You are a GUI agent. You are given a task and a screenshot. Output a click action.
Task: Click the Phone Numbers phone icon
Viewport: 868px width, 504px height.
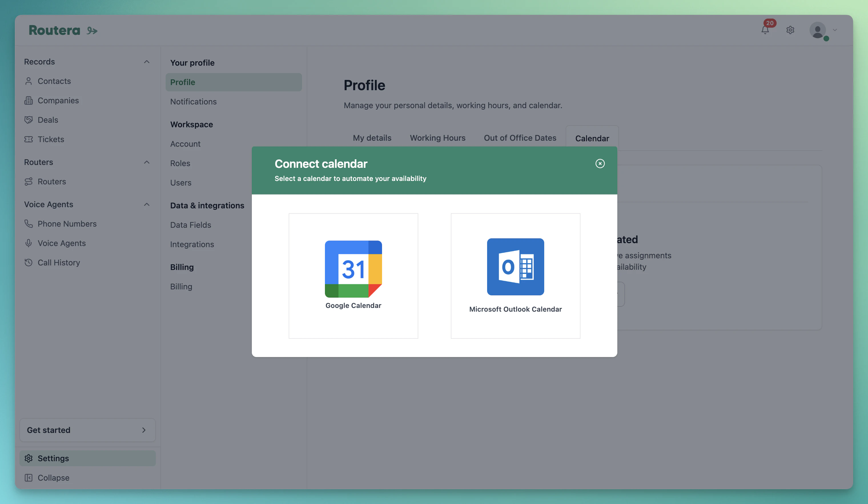pyautogui.click(x=29, y=224)
